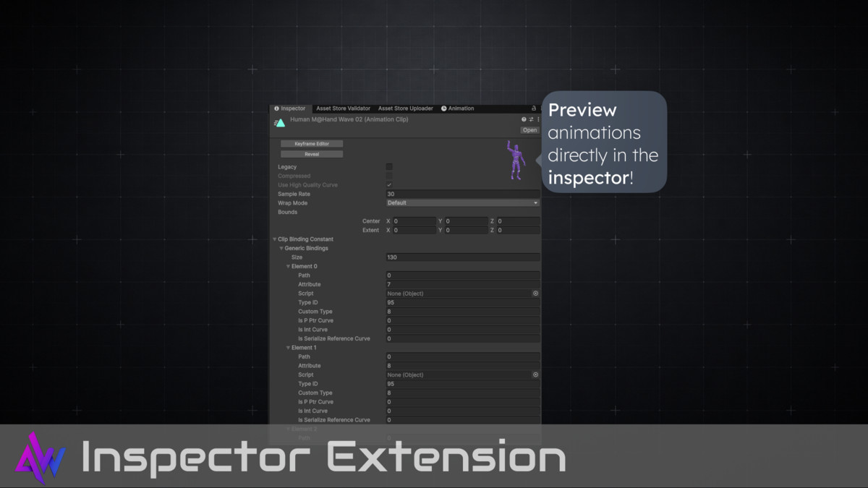Click Element 0 Is Serialize Reference Curve field
Viewport: 868px width, 488px height.
coord(463,338)
